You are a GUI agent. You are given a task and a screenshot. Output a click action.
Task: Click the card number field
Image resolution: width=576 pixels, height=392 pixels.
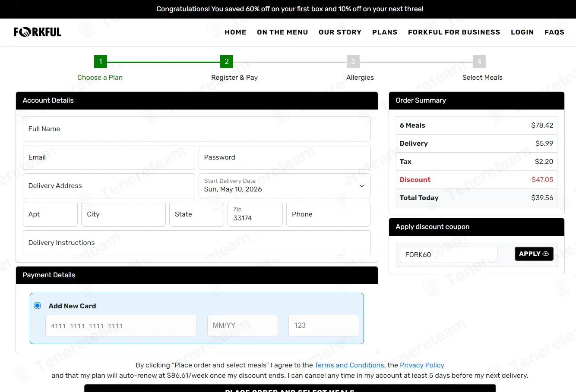click(x=121, y=326)
